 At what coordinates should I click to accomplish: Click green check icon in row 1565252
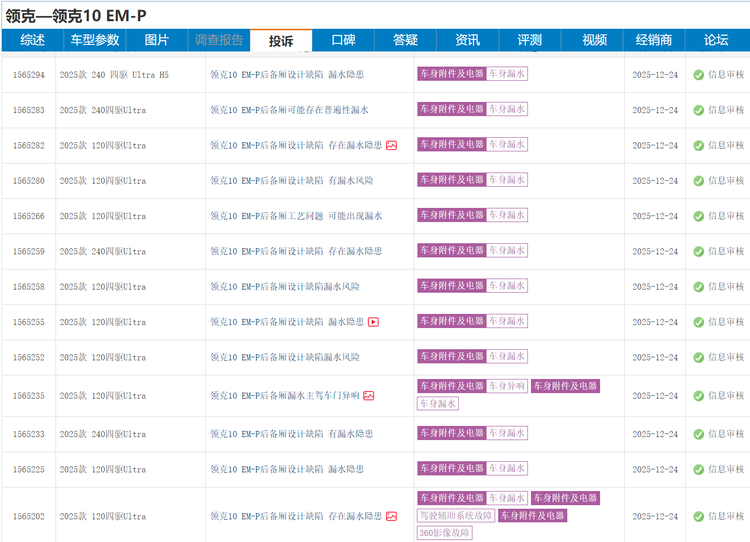point(698,357)
